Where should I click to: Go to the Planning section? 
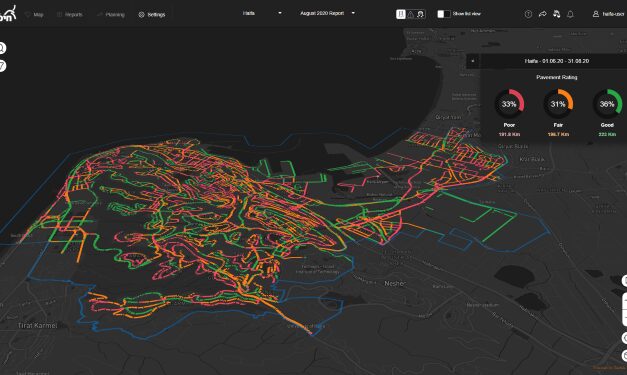click(x=111, y=15)
